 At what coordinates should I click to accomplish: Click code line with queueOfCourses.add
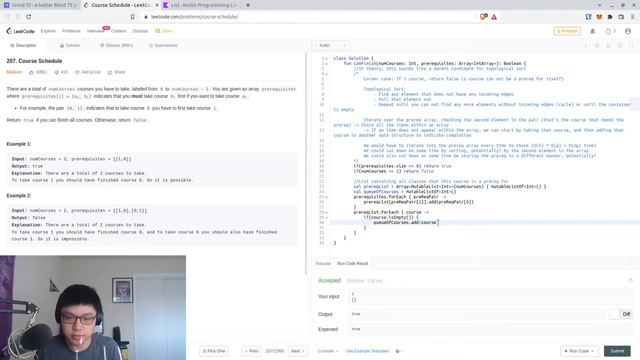point(485,223)
